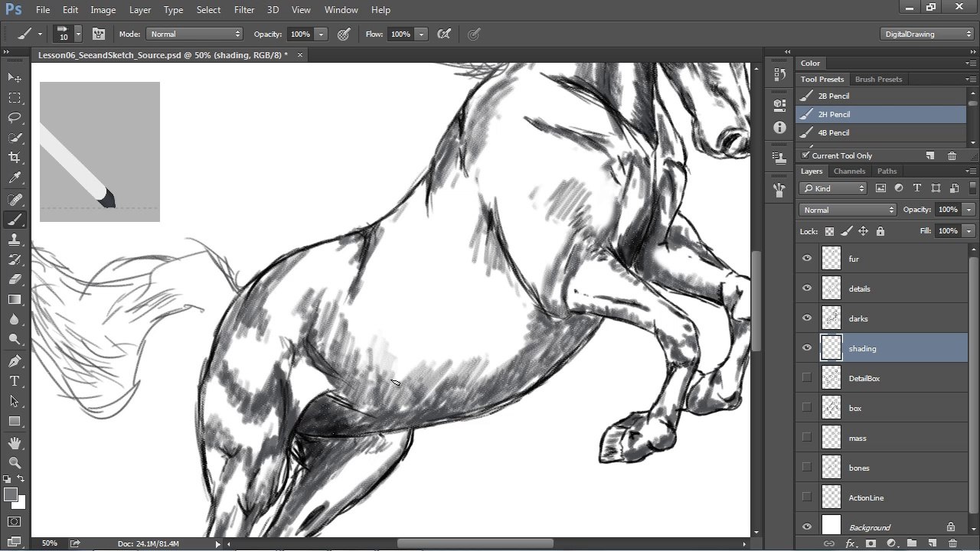Hide the darks layer
Viewport: 980px width, 551px height.
[x=806, y=318]
